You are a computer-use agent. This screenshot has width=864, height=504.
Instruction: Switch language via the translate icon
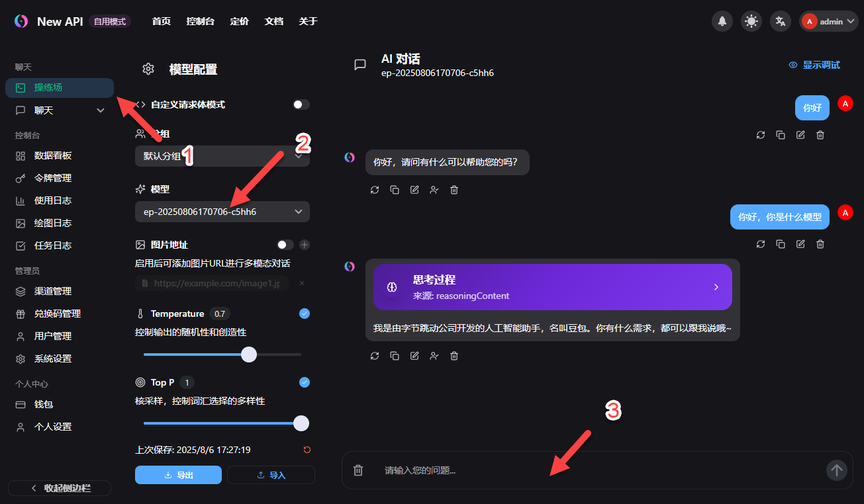[x=780, y=21]
